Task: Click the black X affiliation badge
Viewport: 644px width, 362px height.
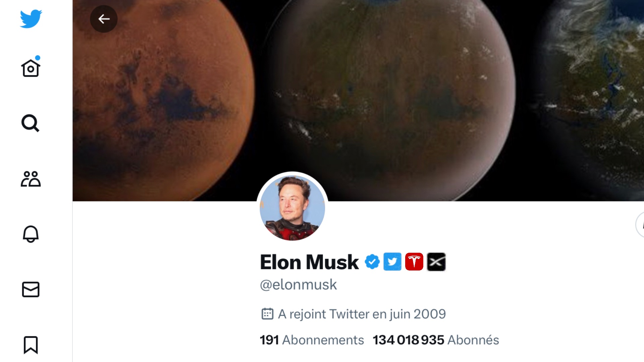Action: tap(436, 262)
